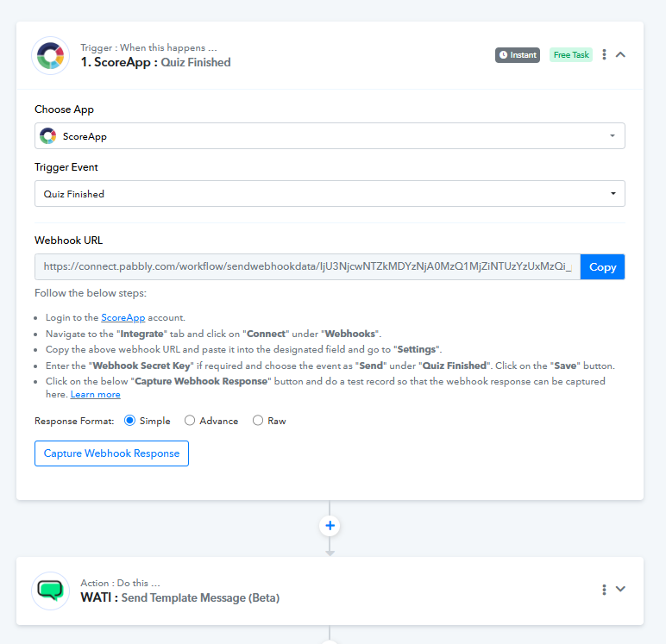Expand the WATI action step
Image resolution: width=666 pixels, height=644 pixels.
(x=621, y=590)
